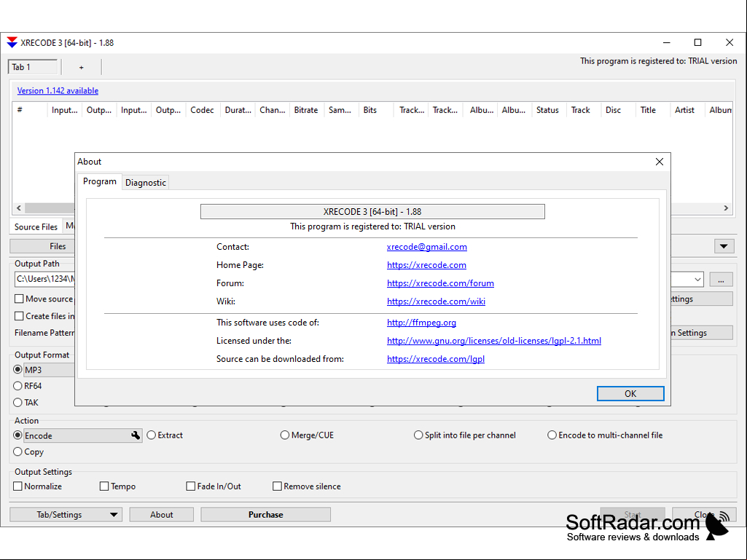Select the Merge/CUE action radio button

(x=285, y=435)
